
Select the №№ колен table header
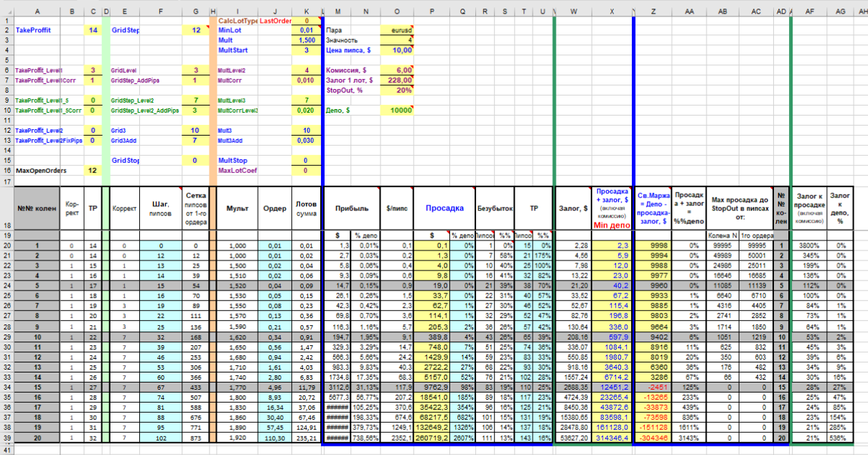36,208
